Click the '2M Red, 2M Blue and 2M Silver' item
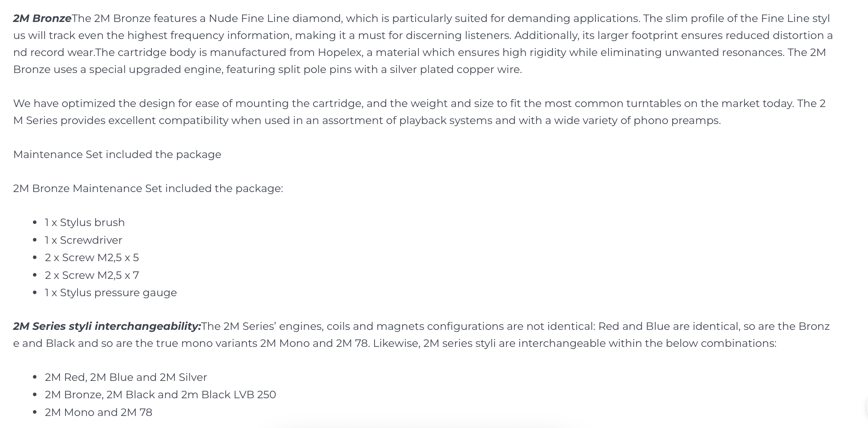Viewport: 868px width, 428px height. click(x=126, y=377)
